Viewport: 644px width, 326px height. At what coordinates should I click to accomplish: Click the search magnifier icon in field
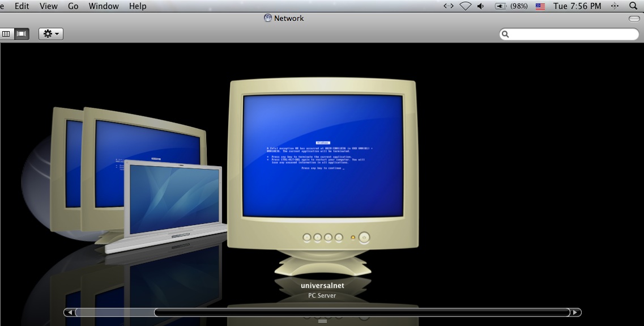tap(506, 34)
